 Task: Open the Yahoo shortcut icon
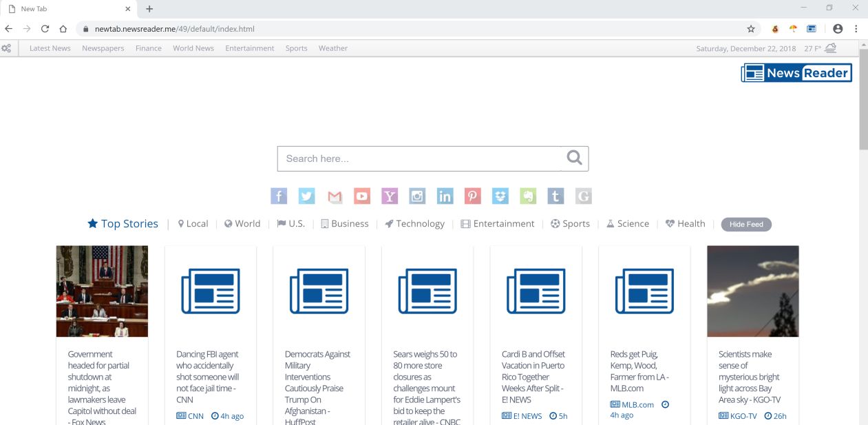(x=390, y=196)
